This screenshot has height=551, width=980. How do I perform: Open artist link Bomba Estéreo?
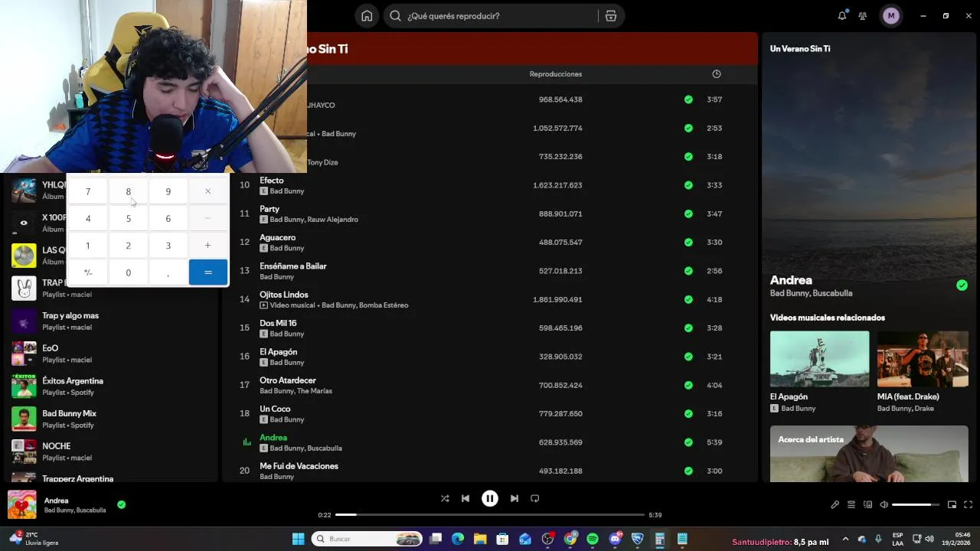tap(384, 305)
